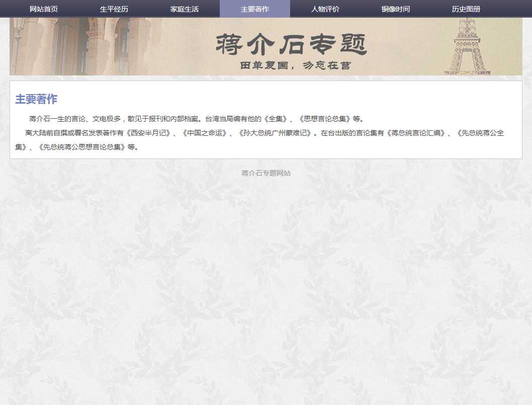Click the 蒋介石专题网站 footer text
Image resolution: width=532 pixels, height=405 pixels.
(x=266, y=173)
